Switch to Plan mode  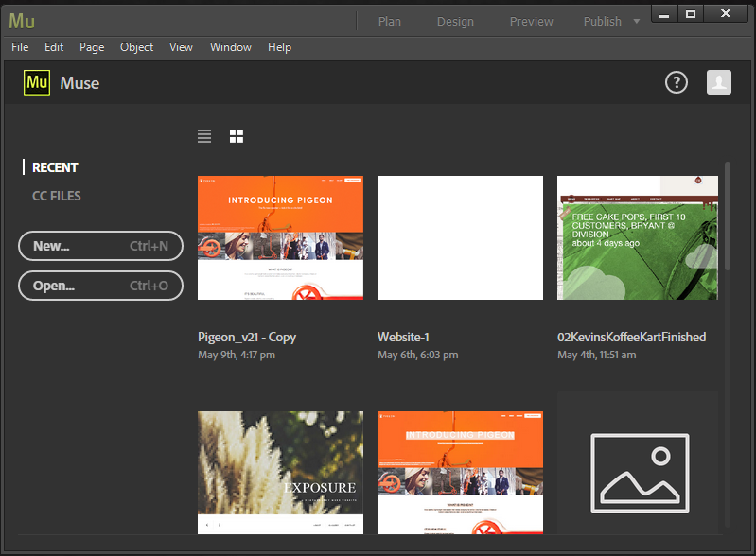(390, 21)
